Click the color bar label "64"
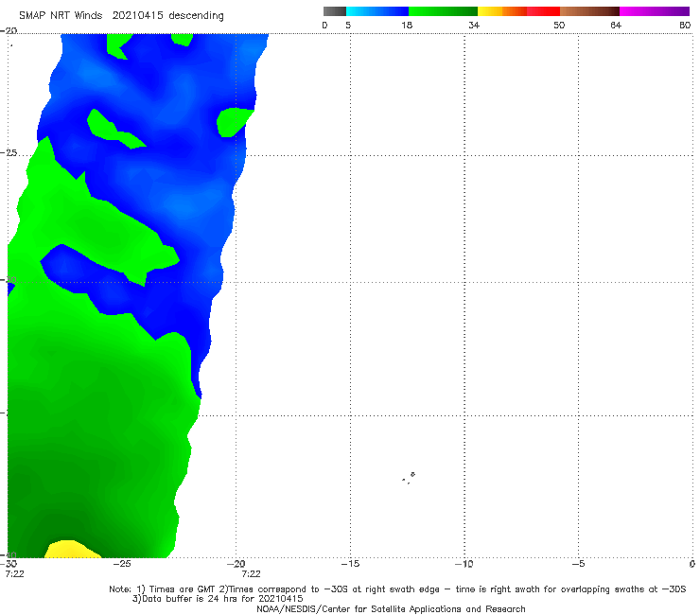This screenshot has width=700, height=615. [616, 26]
